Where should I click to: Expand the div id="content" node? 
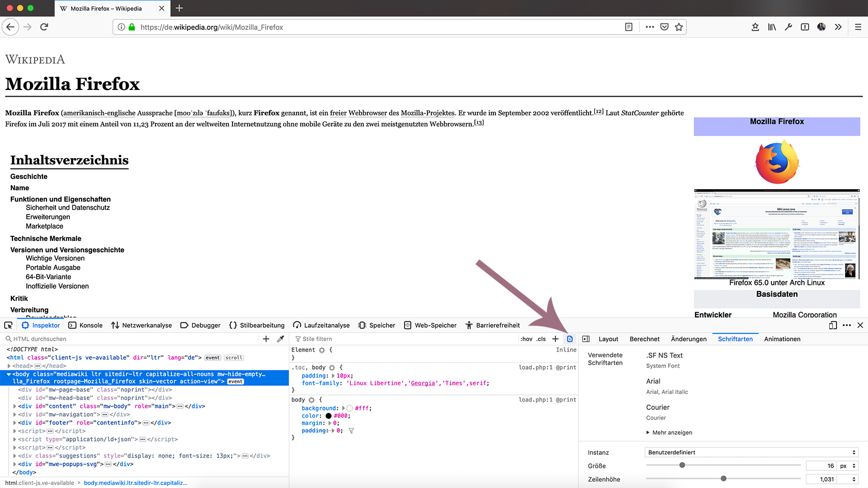(14, 406)
